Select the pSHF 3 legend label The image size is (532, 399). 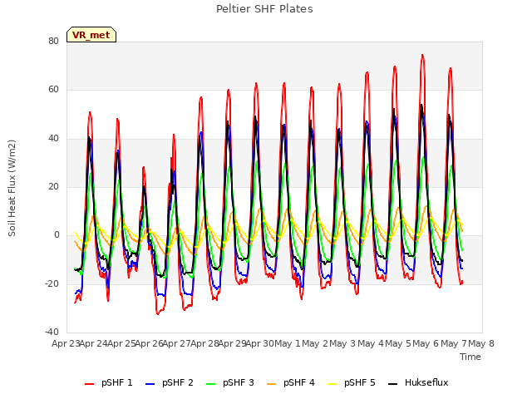239,382
